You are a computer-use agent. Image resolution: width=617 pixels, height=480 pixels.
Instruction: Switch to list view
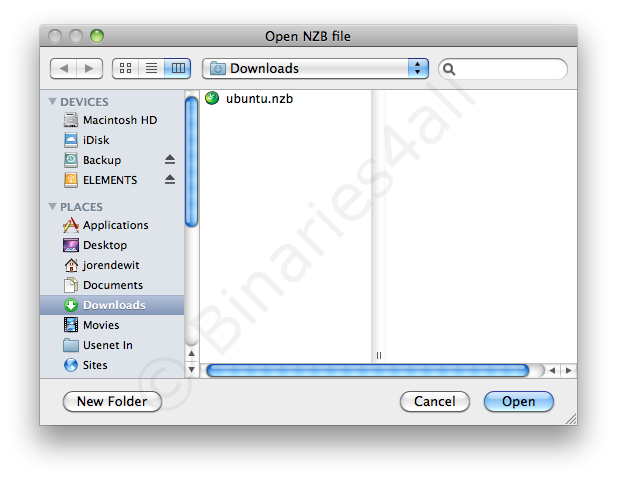(x=151, y=68)
